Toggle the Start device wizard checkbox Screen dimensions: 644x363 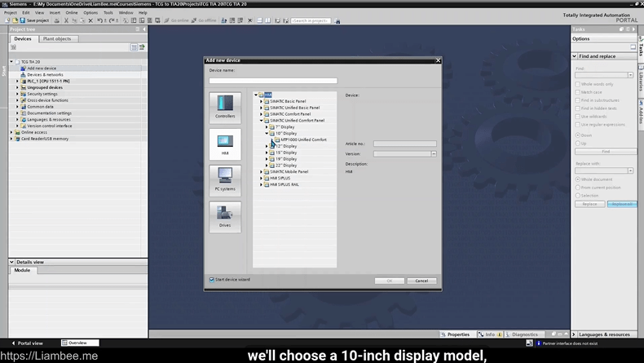211,280
